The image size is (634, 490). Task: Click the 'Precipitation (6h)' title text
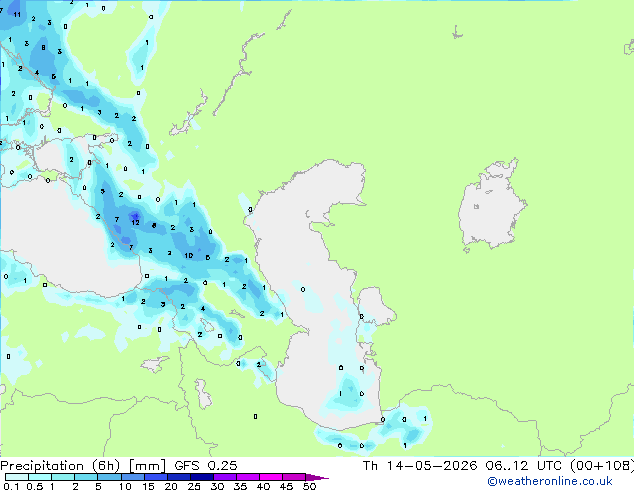point(60,466)
